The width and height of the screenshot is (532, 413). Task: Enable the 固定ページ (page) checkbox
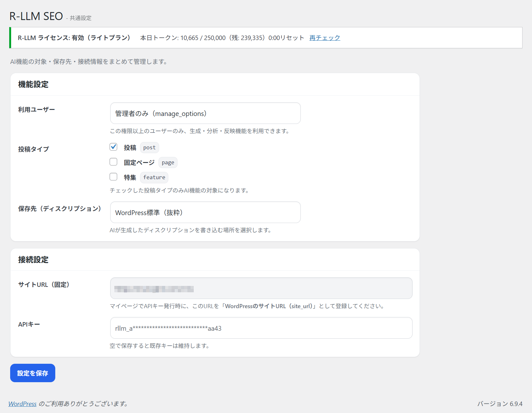[113, 162]
